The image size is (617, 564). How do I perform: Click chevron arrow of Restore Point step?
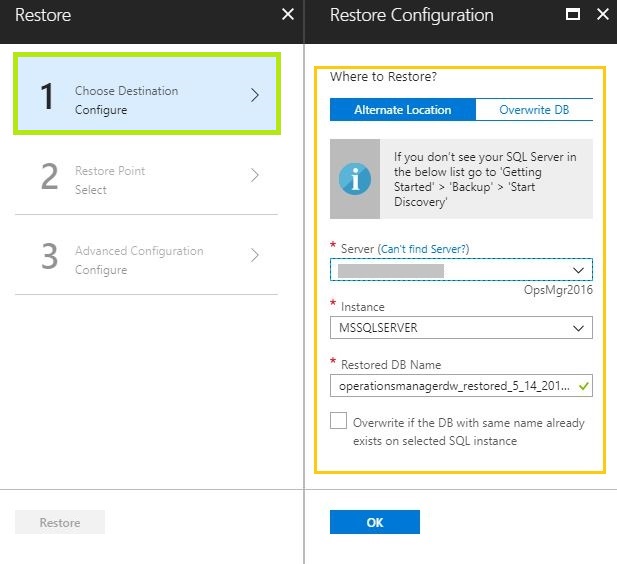click(255, 175)
